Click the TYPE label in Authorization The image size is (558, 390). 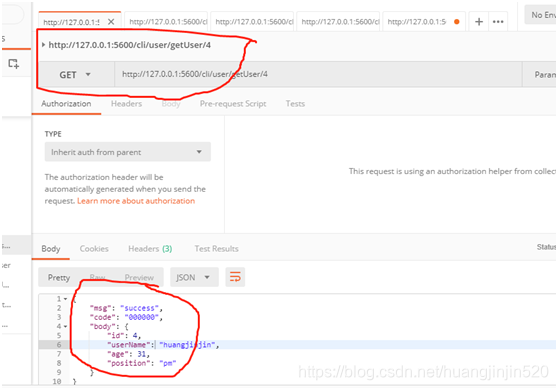click(53, 134)
